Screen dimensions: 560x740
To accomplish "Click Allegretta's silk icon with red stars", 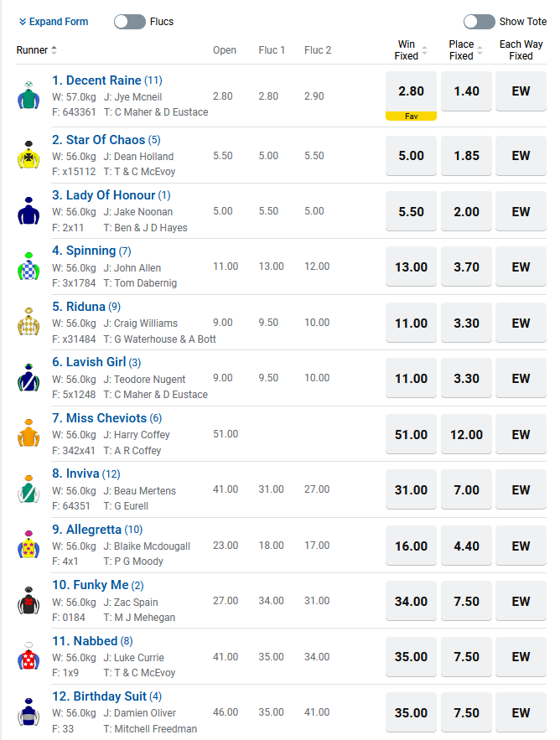I will [29, 546].
